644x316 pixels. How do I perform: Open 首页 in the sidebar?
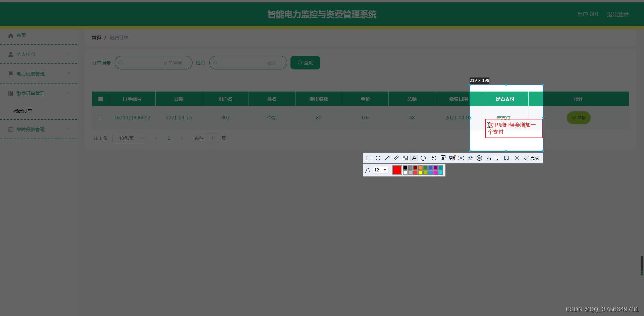pyautogui.click(x=39, y=35)
